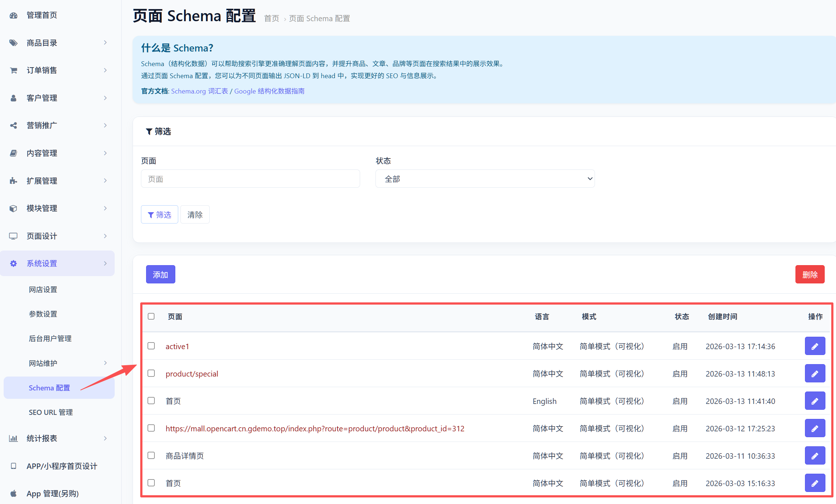Click the cube icon beside 模块管理
Image resolution: width=836 pixels, height=504 pixels.
14,208
